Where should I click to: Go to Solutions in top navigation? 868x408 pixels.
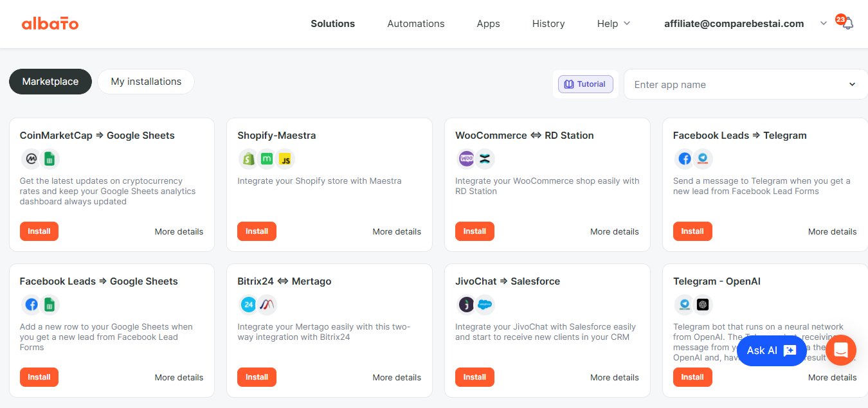coord(332,24)
